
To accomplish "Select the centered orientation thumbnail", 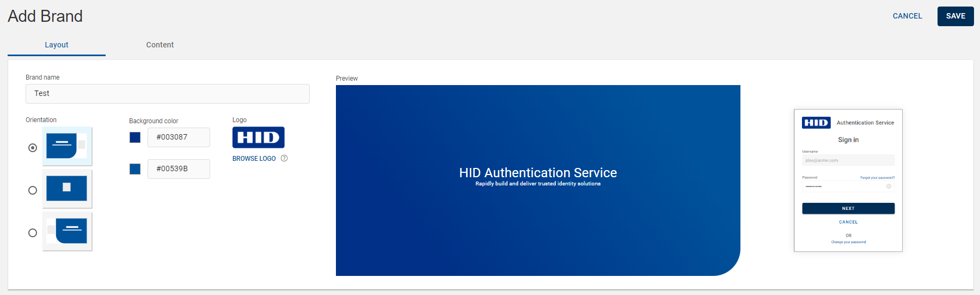I will pyautogui.click(x=67, y=189).
